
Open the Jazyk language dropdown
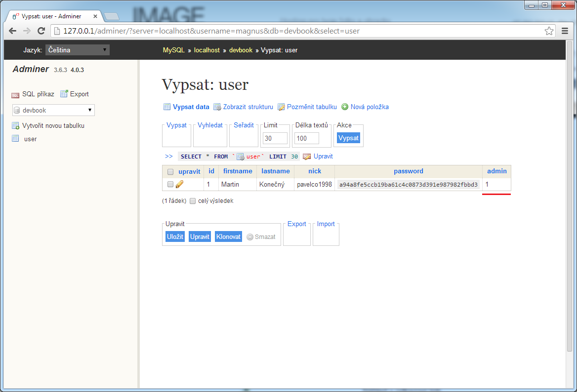click(x=77, y=49)
